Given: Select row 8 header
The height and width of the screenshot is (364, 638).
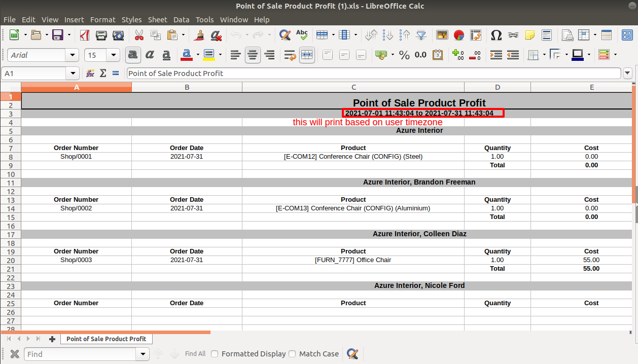Looking at the screenshot, I should (x=11, y=157).
